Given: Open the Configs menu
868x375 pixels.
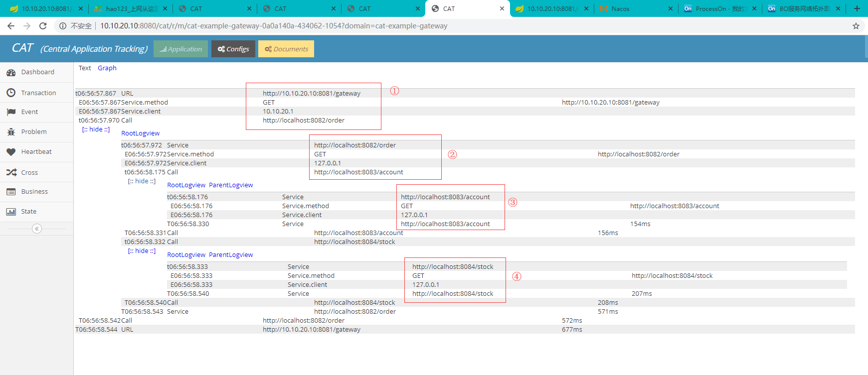Looking at the screenshot, I should [233, 49].
